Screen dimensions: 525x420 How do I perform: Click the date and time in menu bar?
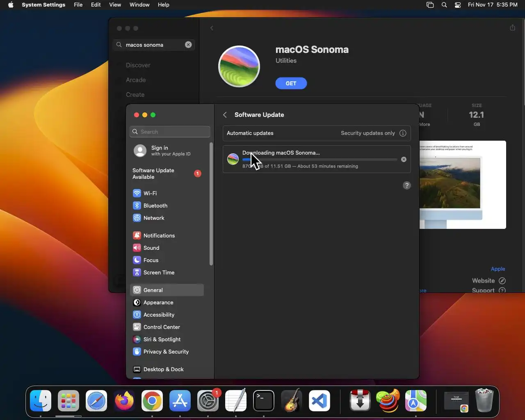pyautogui.click(x=493, y=5)
